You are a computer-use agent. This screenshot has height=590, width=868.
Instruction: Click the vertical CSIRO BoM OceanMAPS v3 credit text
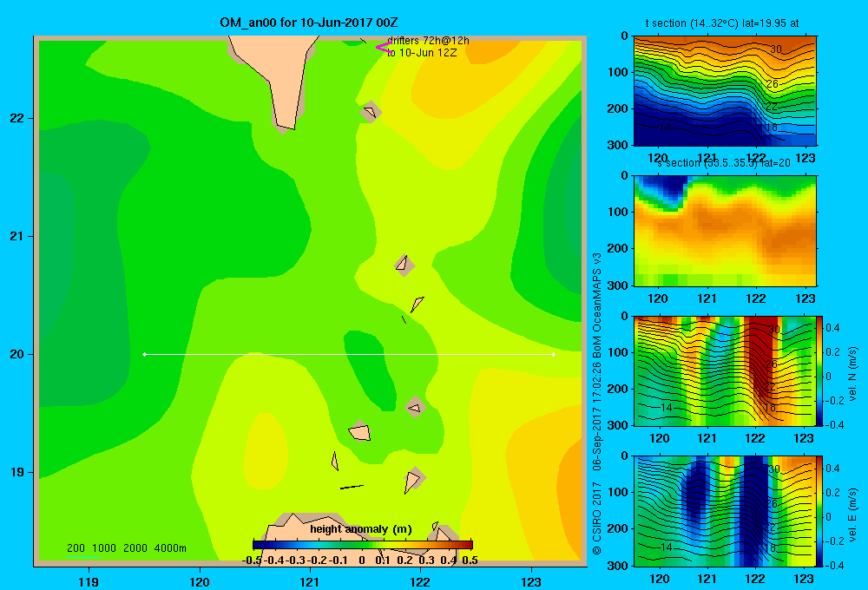[x=597, y=403]
